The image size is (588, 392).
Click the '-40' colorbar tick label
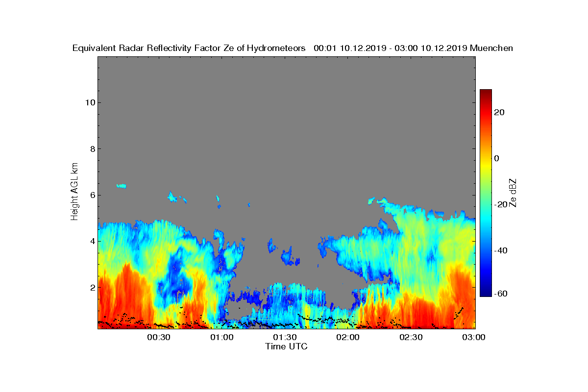[501, 250]
